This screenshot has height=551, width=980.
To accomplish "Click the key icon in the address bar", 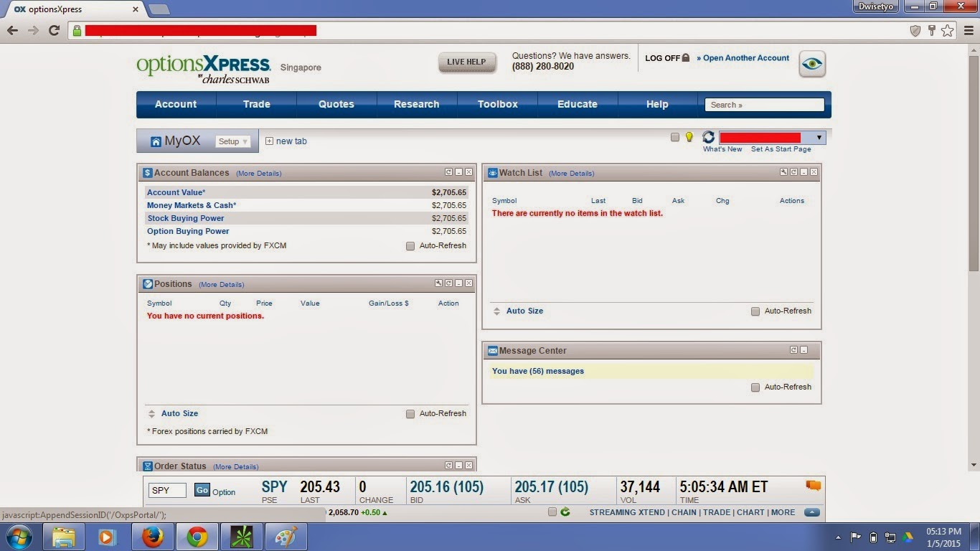I will (x=932, y=30).
